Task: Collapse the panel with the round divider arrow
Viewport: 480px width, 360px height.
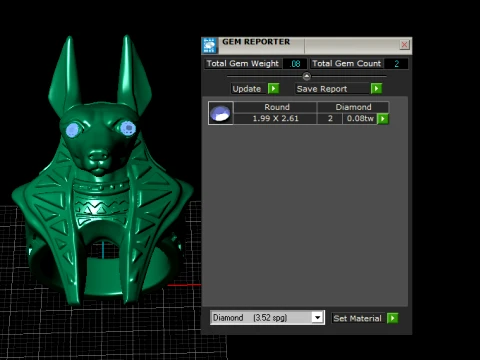Action: [307, 76]
